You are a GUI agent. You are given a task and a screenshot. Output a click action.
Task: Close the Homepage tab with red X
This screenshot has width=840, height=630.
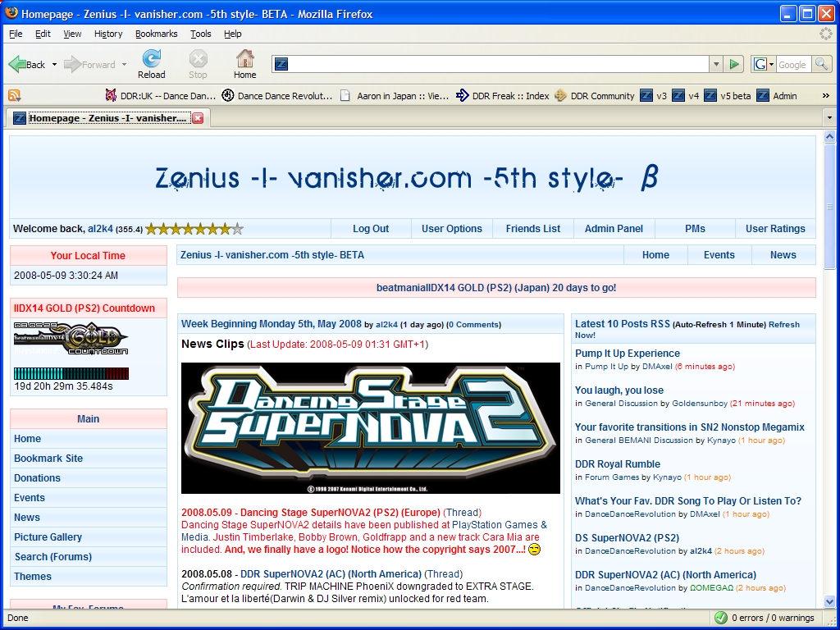199,118
